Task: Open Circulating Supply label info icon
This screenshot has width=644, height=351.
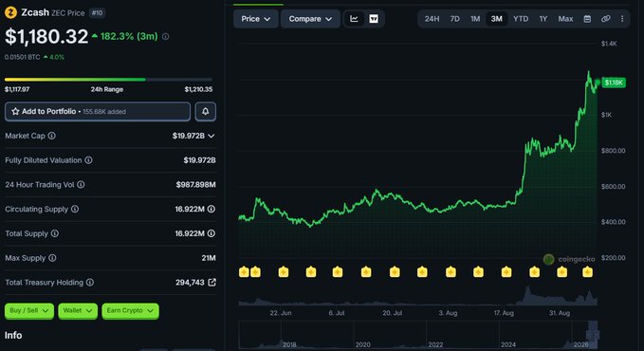Action: click(x=75, y=209)
